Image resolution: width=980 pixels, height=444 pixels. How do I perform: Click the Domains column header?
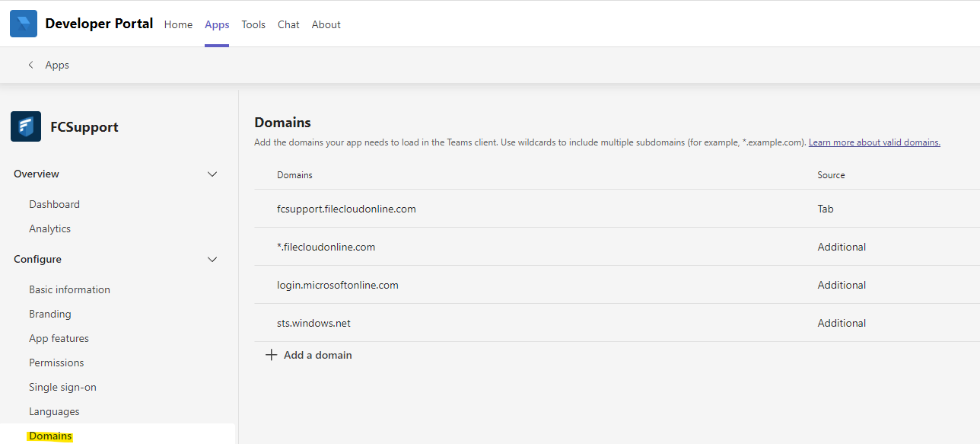pyautogui.click(x=294, y=175)
